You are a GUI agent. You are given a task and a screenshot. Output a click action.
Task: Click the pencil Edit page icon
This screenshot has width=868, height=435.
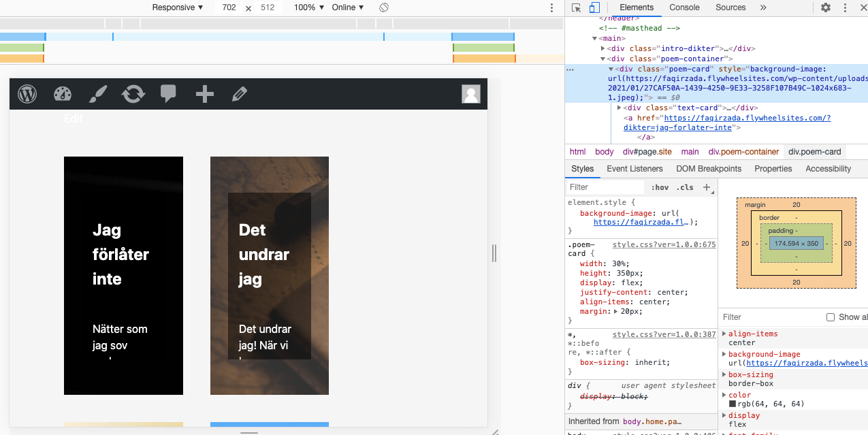coord(239,94)
